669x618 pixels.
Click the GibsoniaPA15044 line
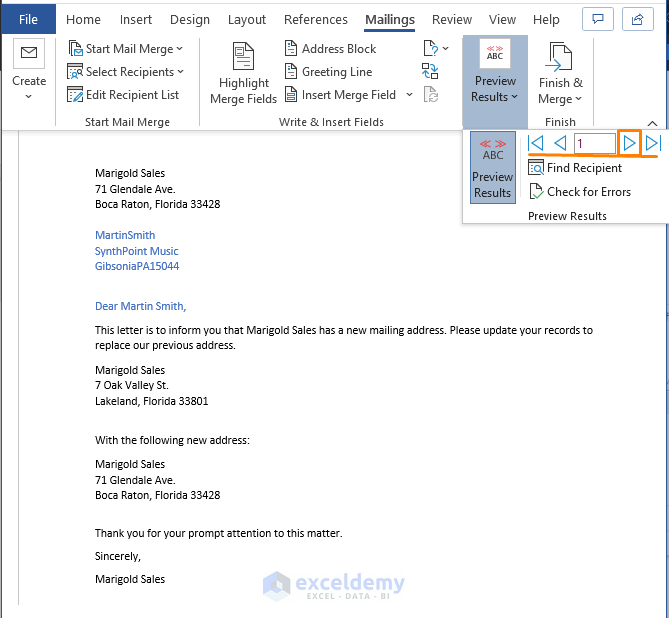coord(137,266)
